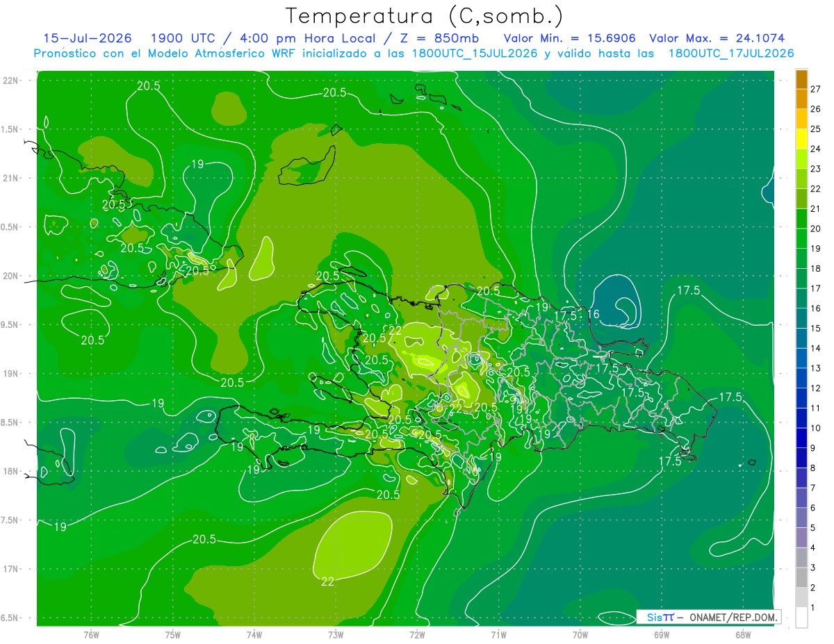Select the "1900 UTC" time text
Image resolution: width=834 pixels, height=644 pixels.
pyautogui.click(x=182, y=38)
